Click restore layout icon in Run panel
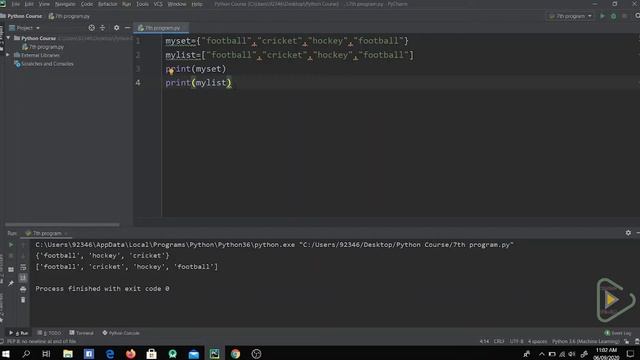This screenshot has width=640, height=360. coord(11,269)
